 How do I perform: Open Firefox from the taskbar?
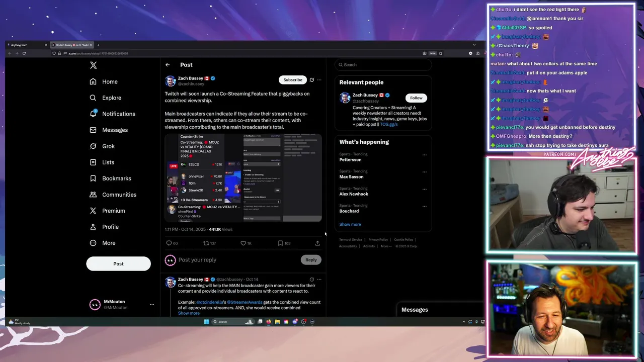269,322
